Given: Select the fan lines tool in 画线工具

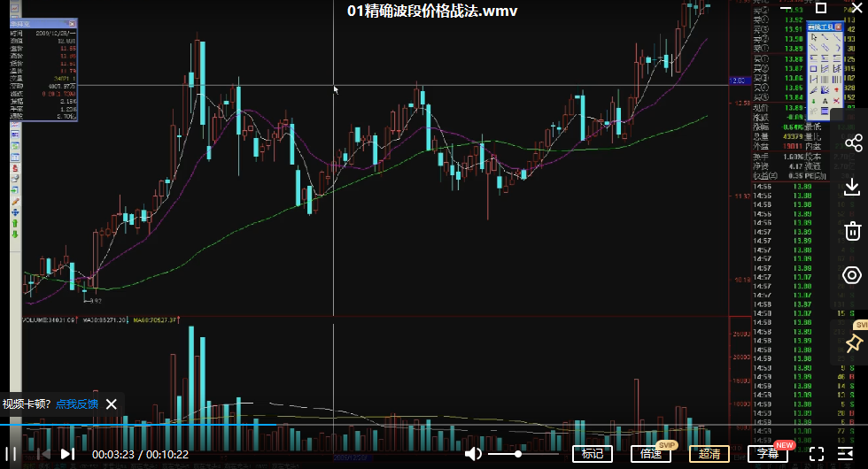Looking at the screenshot, I should click(825, 89).
